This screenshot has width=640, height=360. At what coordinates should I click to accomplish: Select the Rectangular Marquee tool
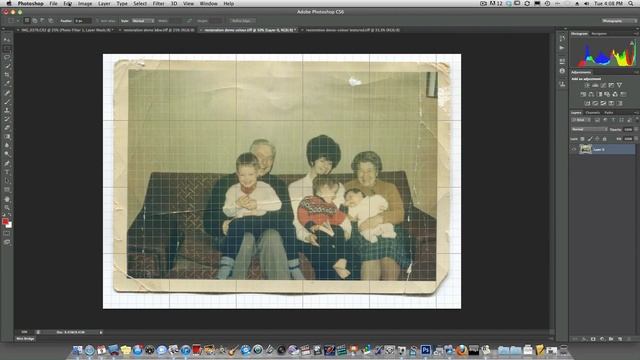click(7, 49)
